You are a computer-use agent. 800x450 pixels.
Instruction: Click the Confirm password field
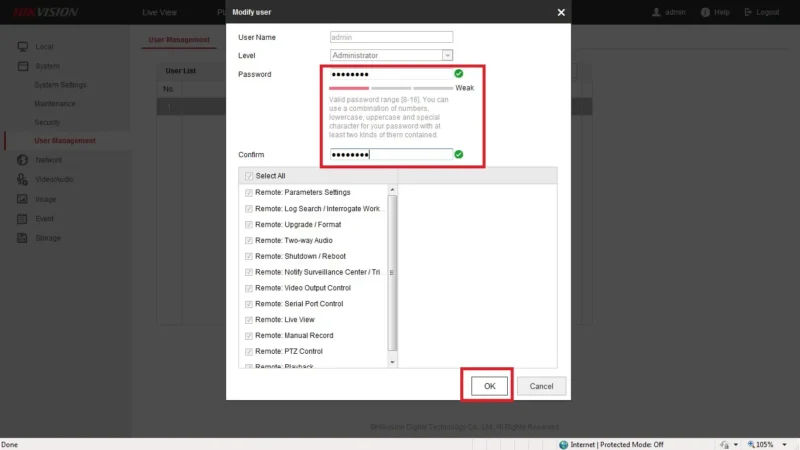tap(391, 155)
